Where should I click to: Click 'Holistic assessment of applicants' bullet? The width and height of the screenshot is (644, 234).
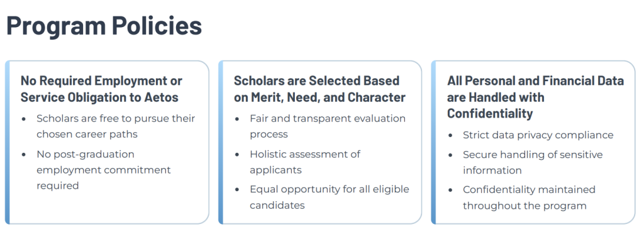click(x=305, y=162)
